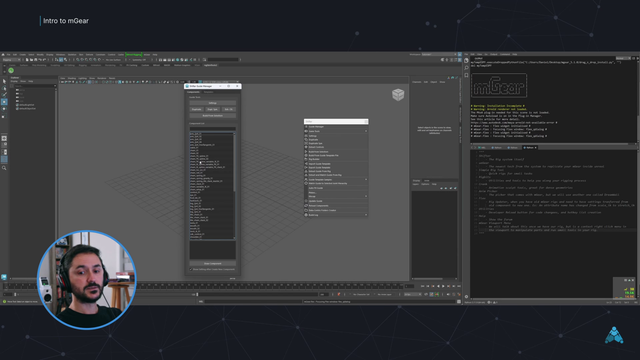Image resolution: width=640 pixels, height=360 pixels.
Task: Click the Rig Builder icon in Shifter menu
Action: (x=306, y=159)
